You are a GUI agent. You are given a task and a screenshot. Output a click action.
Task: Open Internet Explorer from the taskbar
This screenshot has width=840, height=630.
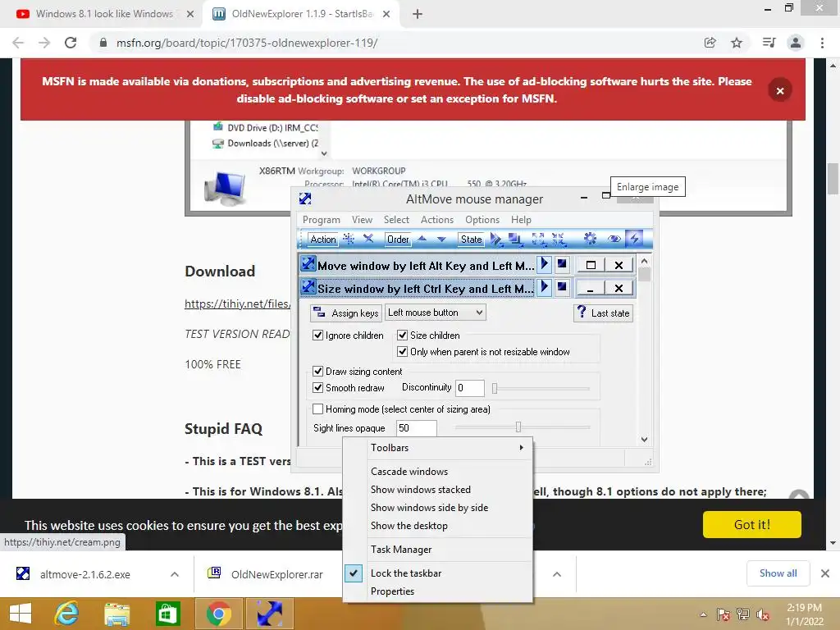[66, 614]
